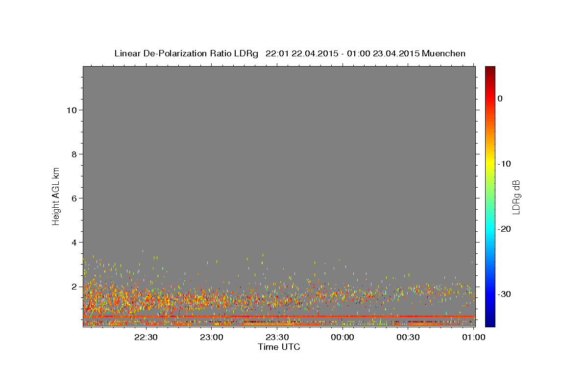588x392 pixels.
Task: Click the 23:30 time tick label
Action: [277, 337]
